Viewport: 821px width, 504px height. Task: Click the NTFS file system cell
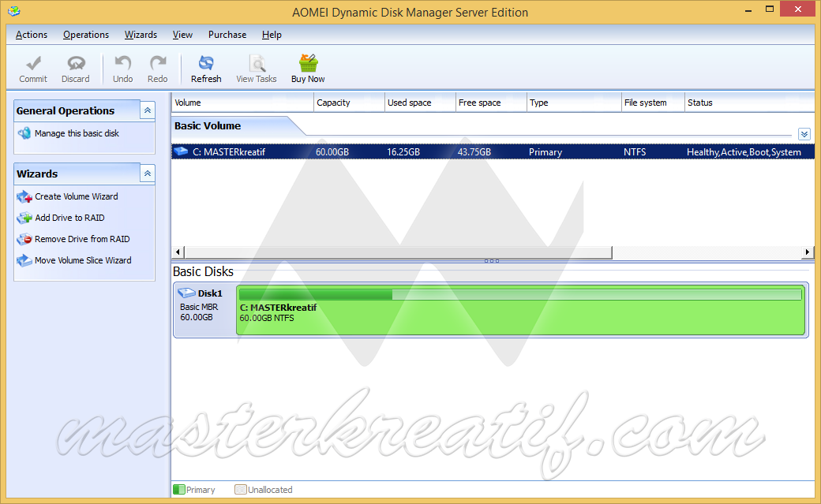click(x=635, y=152)
